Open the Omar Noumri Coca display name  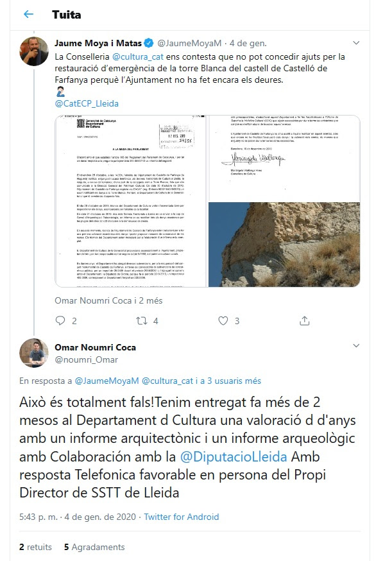point(95,347)
